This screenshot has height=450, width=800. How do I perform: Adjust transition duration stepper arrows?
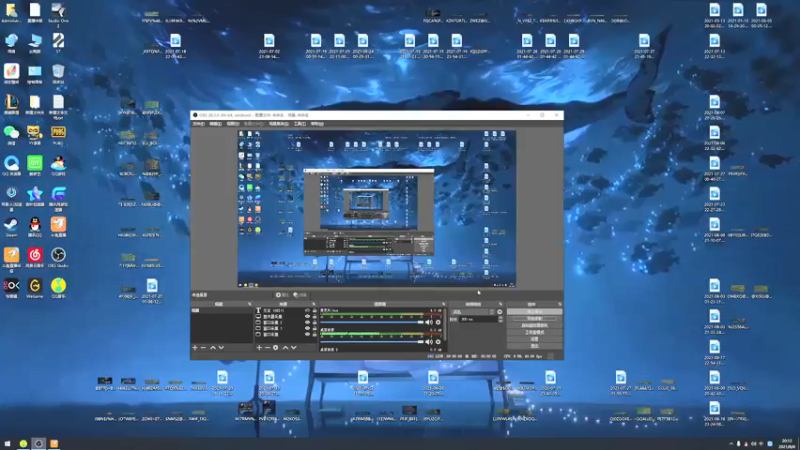[x=501, y=319]
